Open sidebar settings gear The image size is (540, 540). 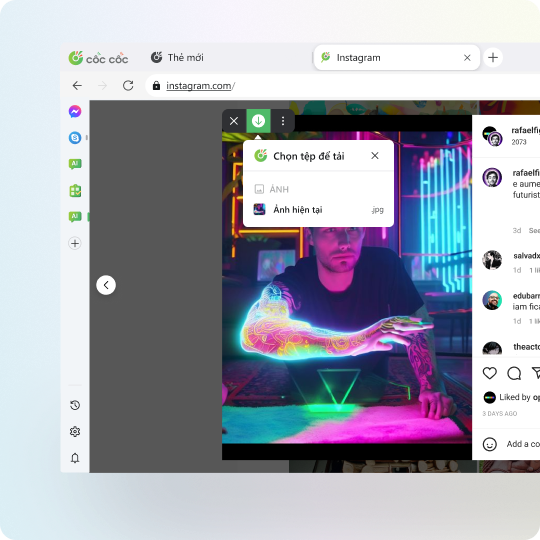click(x=75, y=432)
